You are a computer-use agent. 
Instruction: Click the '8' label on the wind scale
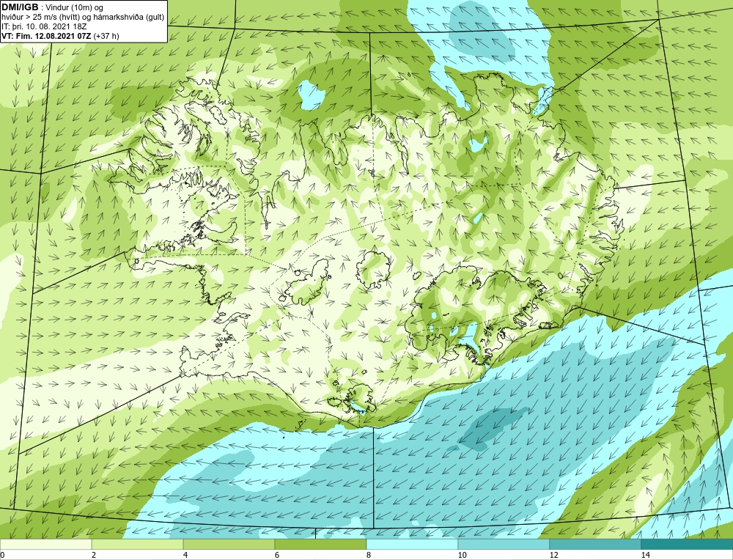click(x=369, y=556)
